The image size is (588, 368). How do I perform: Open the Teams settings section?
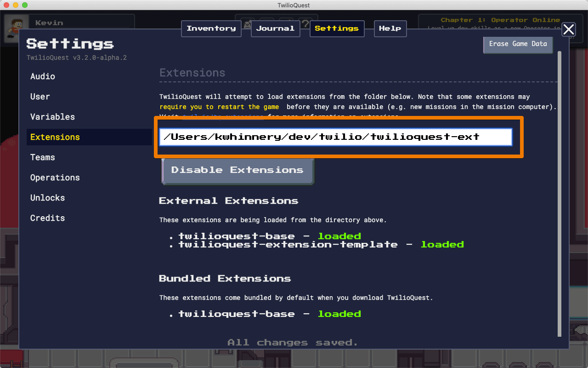pos(42,157)
